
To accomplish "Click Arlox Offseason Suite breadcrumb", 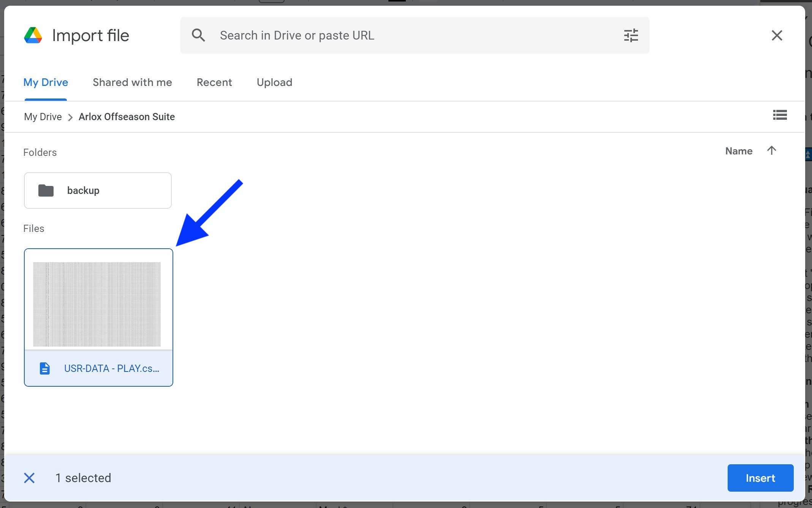I will point(127,117).
